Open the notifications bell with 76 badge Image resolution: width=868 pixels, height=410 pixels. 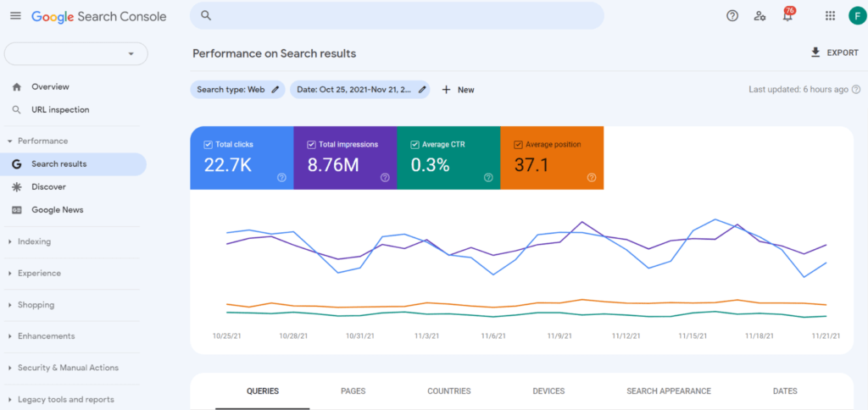click(787, 16)
